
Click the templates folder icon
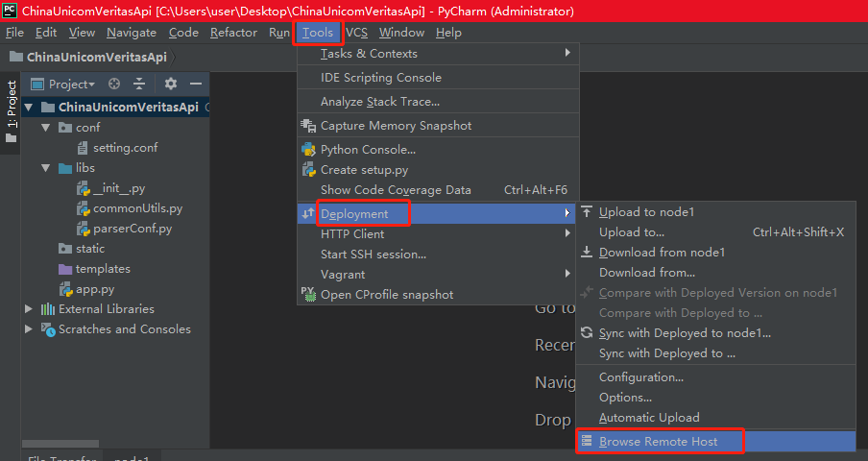point(65,269)
